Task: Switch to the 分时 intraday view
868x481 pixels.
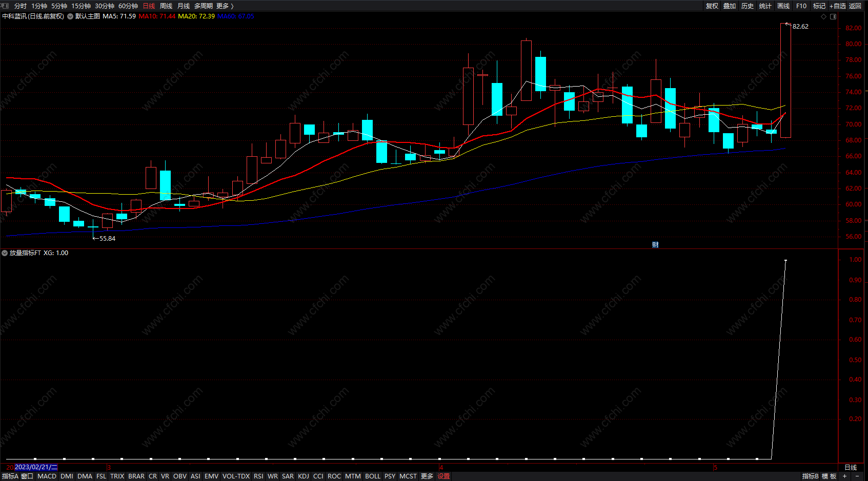Action: (x=21, y=6)
